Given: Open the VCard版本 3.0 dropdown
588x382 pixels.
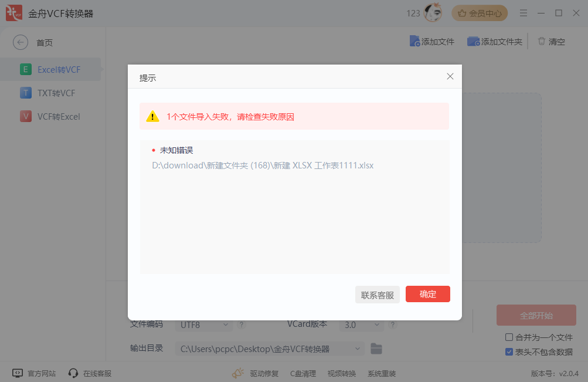Looking at the screenshot, I should click(362, 325).
